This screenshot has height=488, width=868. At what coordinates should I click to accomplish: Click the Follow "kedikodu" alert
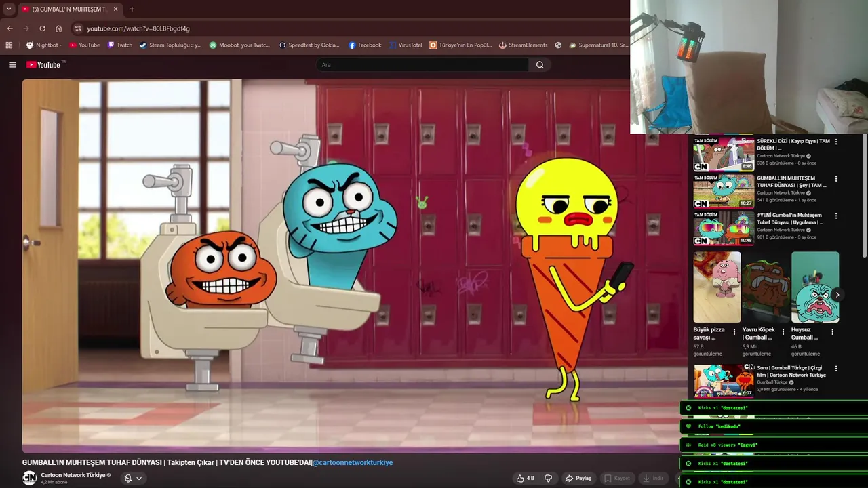774,426
